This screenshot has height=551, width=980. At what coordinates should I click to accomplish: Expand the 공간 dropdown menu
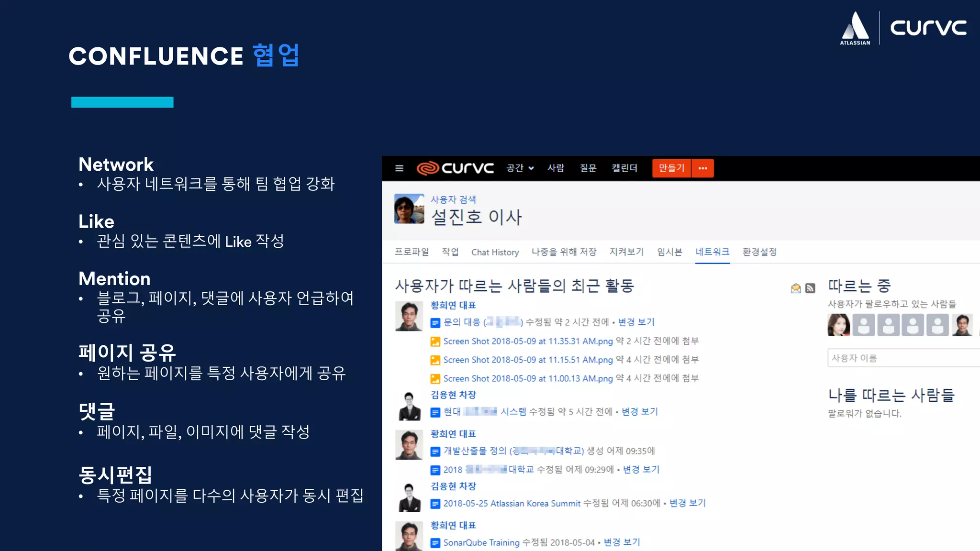(x=520, y=168)
